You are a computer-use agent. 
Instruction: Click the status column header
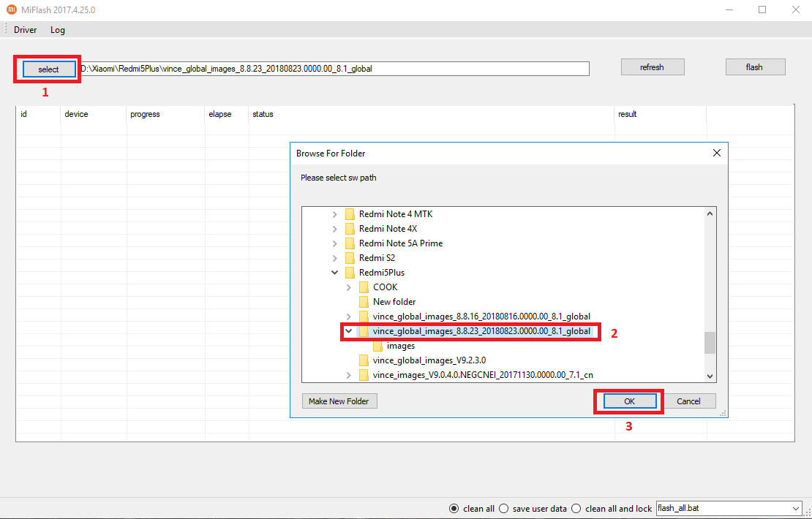(x=431, y=114)
